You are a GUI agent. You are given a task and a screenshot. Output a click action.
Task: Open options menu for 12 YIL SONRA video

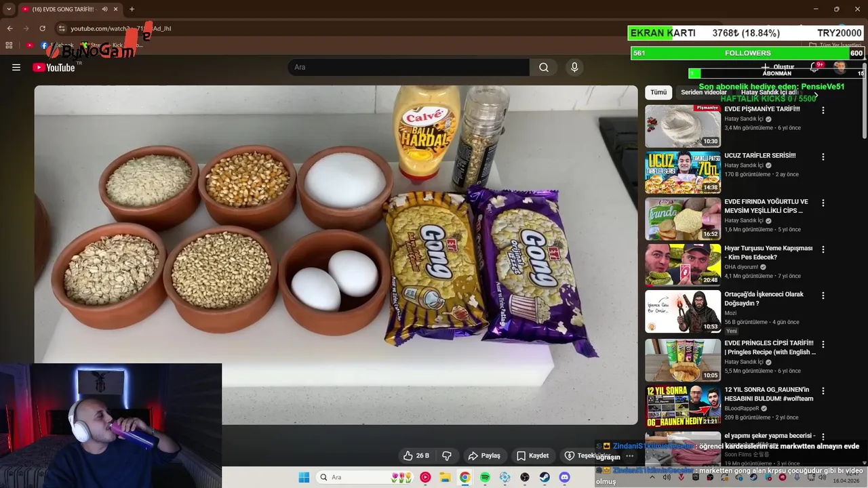(823, 391)
